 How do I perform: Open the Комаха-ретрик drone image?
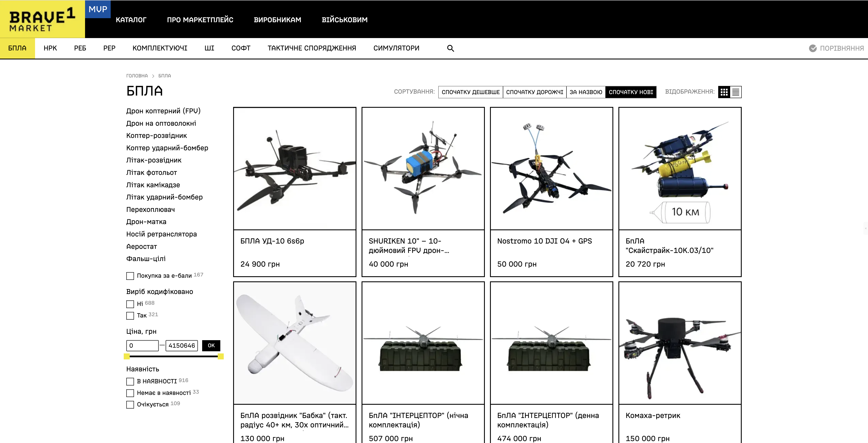pos(680,343)
